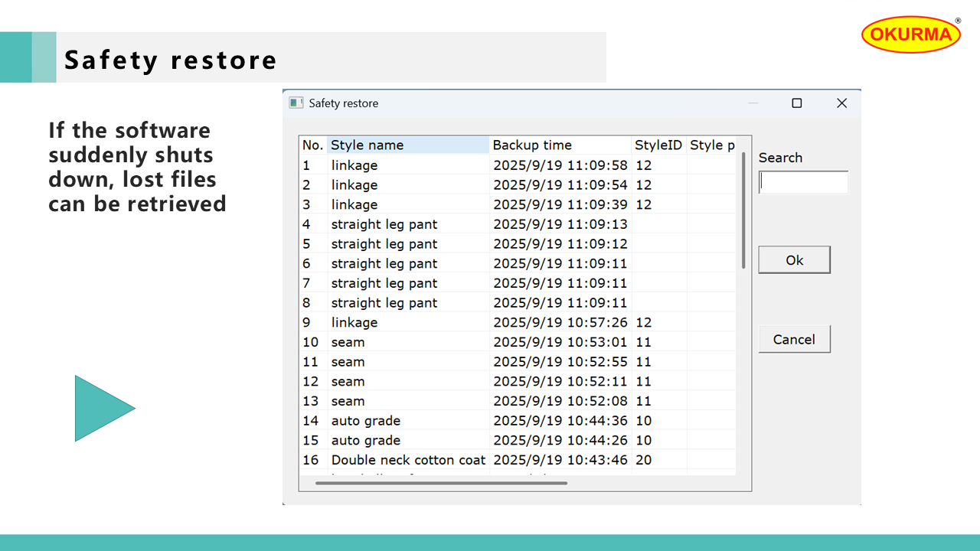
Task: Maximize the Safety restore window
Action: tap(796, 103)
